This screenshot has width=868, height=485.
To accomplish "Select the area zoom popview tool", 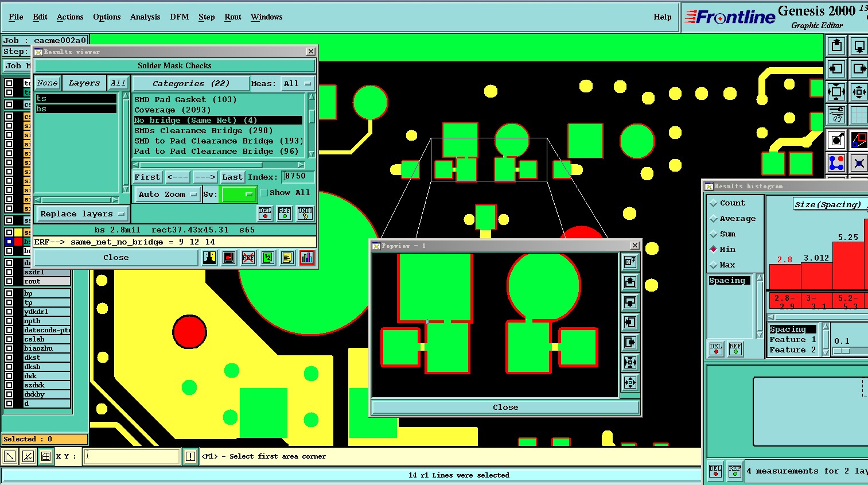I will point(859,140).
